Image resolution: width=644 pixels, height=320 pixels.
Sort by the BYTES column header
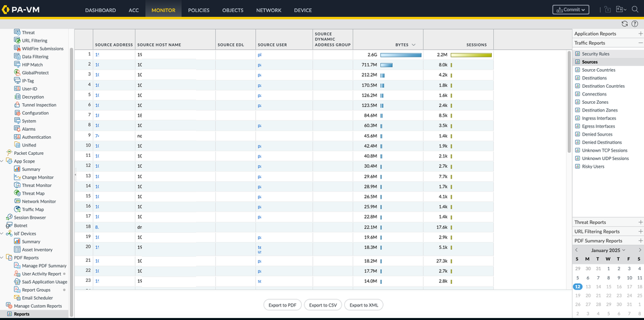tap(402, 45)
